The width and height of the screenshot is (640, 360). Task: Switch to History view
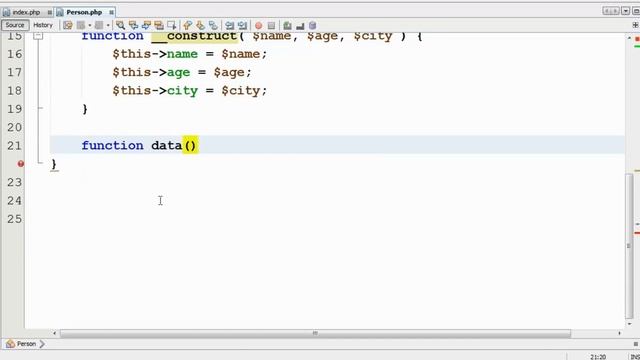43,25
